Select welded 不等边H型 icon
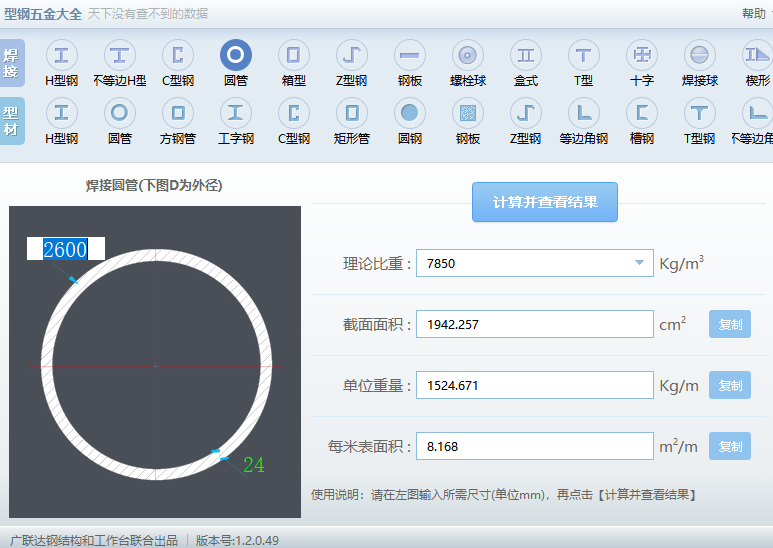The width and height of the screenshot is (773, 548). 120,55
